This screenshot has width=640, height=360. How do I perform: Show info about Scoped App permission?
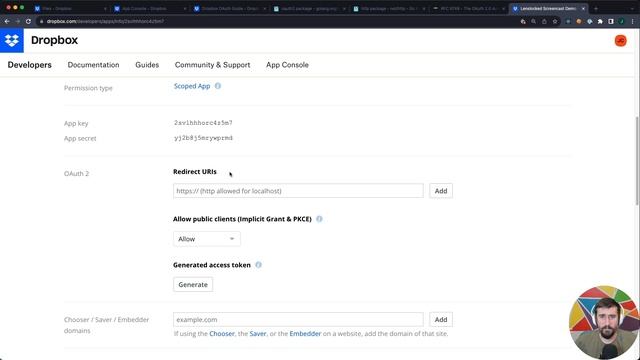click(218, 86)
